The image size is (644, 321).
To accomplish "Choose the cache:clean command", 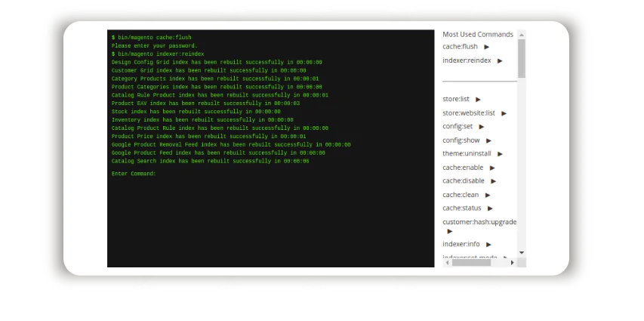I will [x=461, y=195].
